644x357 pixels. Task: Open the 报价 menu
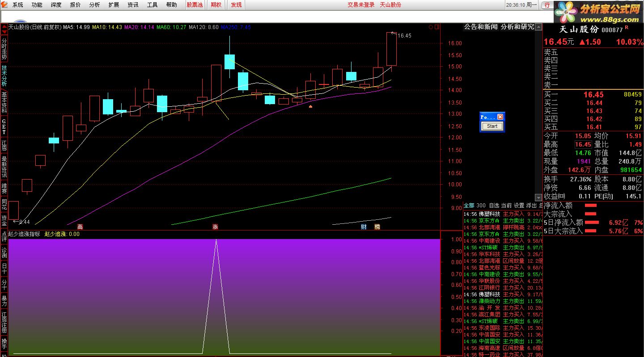point(76,5)
